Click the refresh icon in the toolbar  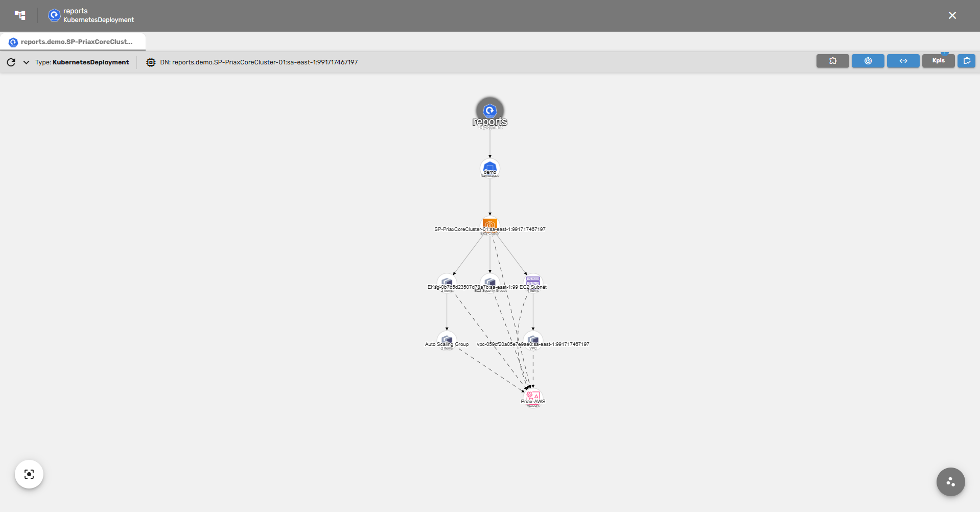[11, 62]
